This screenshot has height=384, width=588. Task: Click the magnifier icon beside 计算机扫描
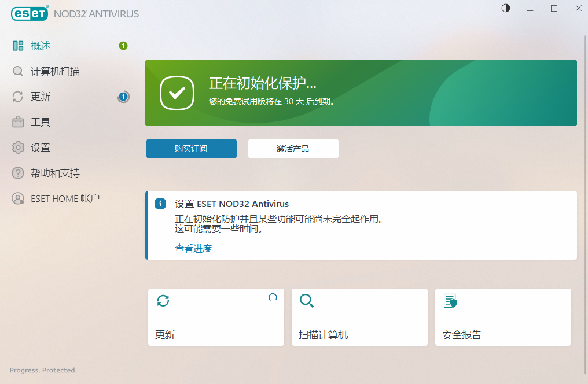click(17, 71)
